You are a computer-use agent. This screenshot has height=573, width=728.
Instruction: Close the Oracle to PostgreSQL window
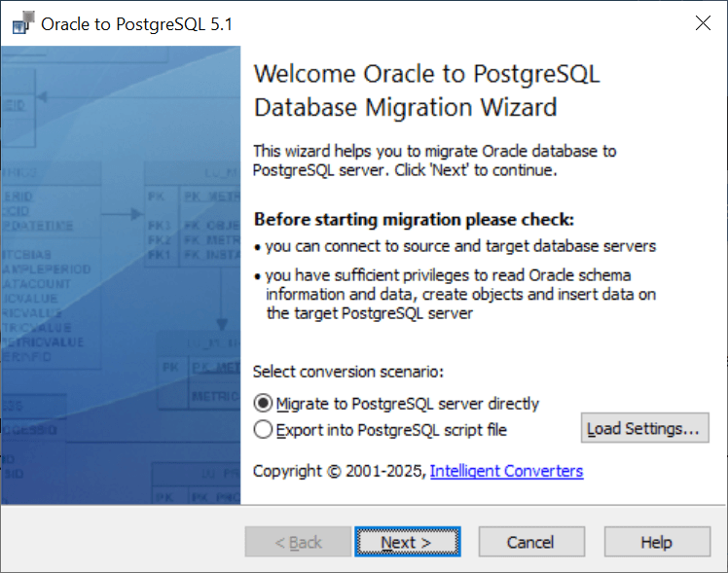pyautogui.click(x=703, y=22)
